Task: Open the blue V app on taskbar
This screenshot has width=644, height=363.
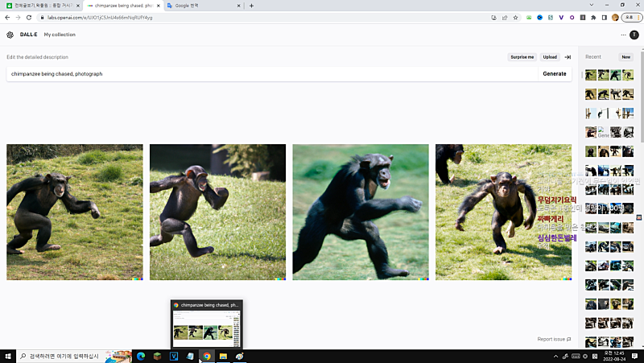Action: click(174, 356)
